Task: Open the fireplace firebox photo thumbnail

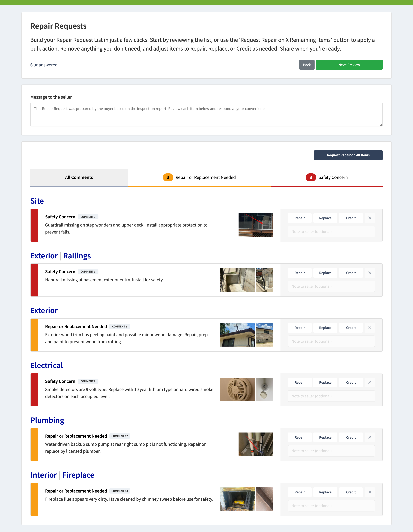Action: tap(237, 499)
